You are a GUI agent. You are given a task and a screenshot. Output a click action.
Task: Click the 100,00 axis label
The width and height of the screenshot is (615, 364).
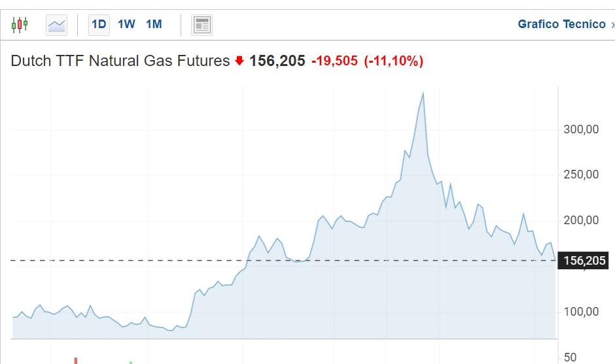(581, 312)
